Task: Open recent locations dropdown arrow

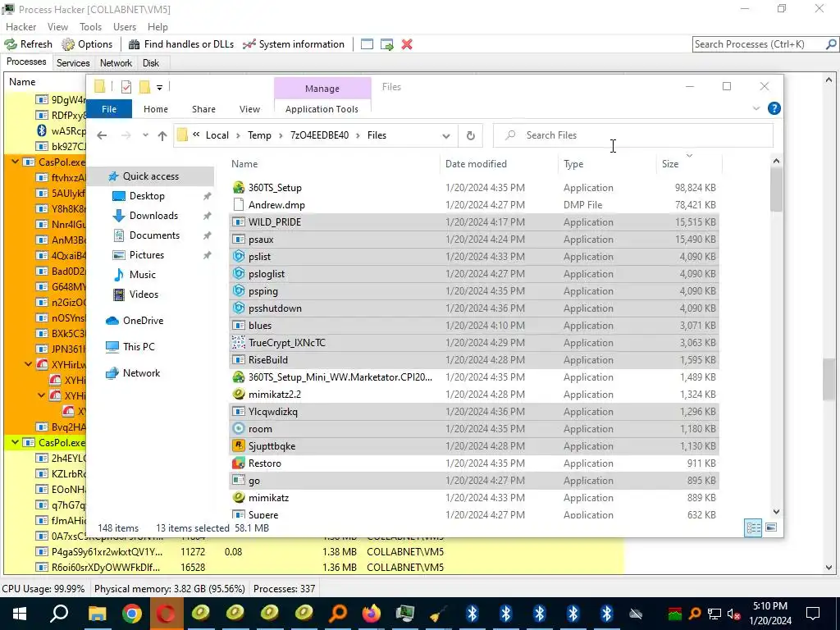Action: click(145, 135)
